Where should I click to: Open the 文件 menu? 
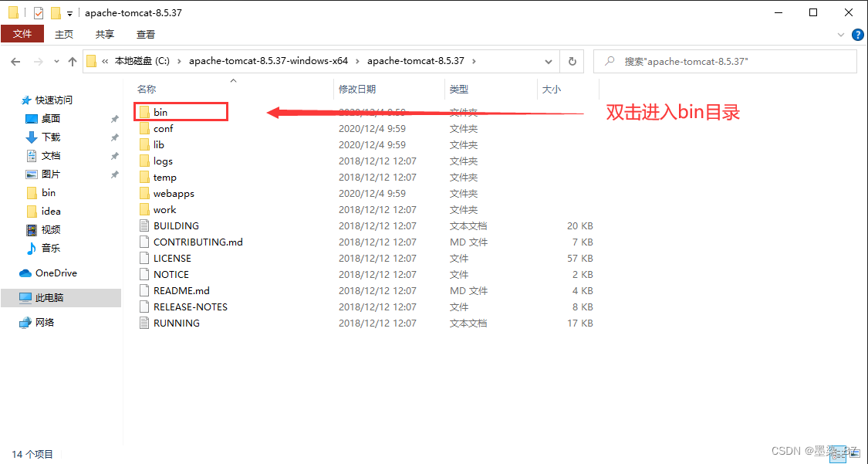pyautogui.click(x=22, y=34)
